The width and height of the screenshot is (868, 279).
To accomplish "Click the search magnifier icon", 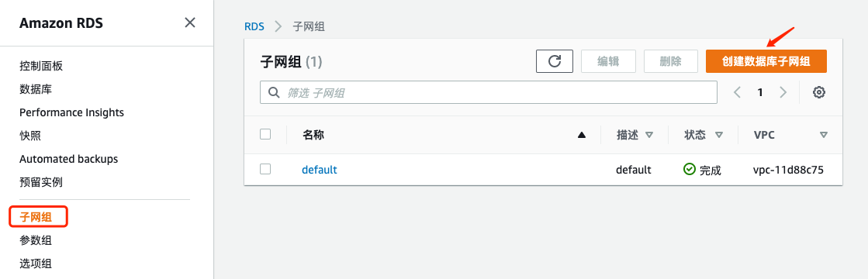I will [x=274, y=92].
